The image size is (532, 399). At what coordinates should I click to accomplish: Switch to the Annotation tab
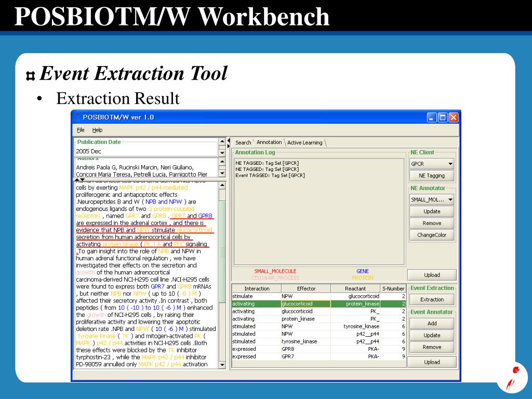269,142
